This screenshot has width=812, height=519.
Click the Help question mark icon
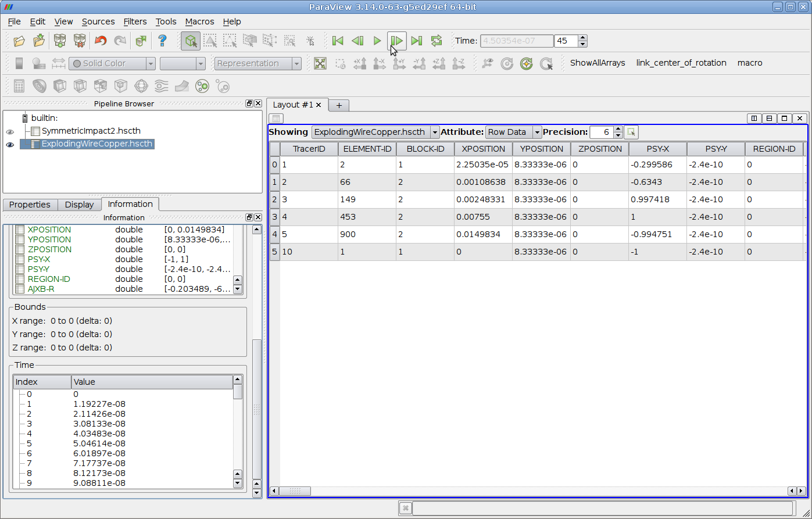pos(162,41)
